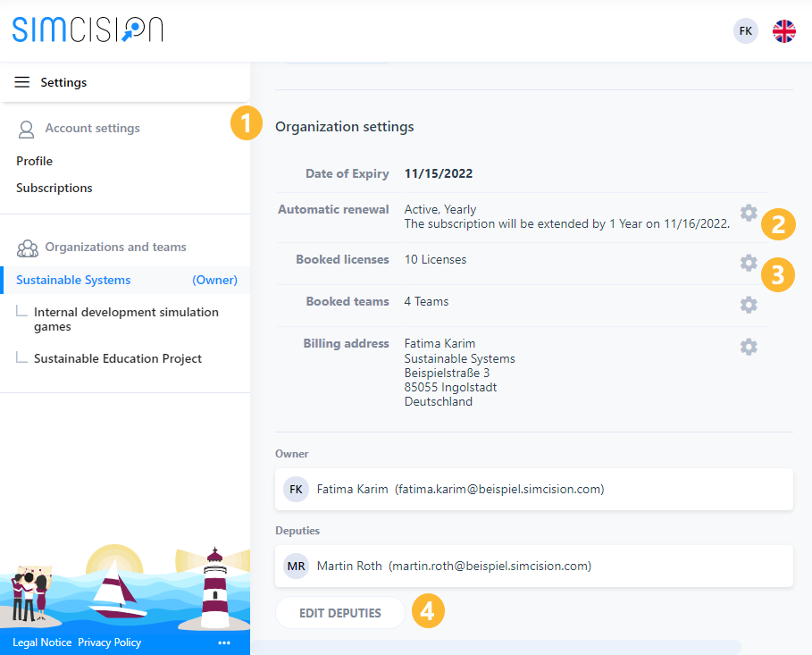Click the 'Booked teams' row label

pyautogui.click(x=347, y=302)
